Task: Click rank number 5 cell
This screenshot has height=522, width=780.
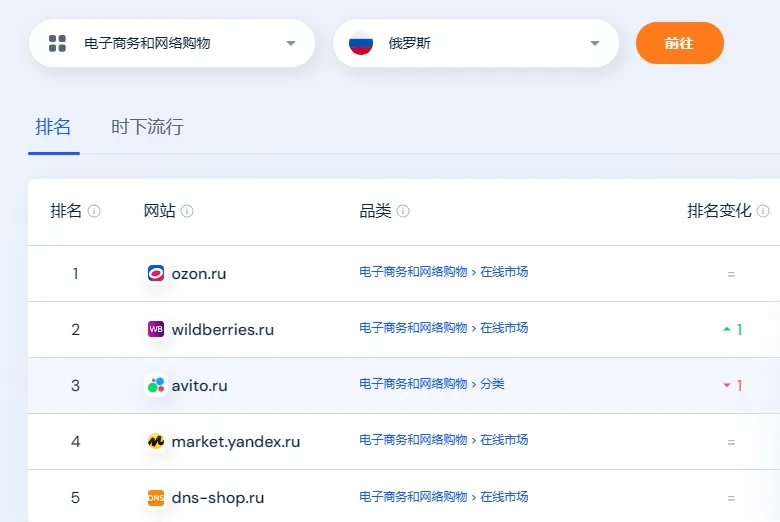Action: pyautogui.click(x=76, y=498)
